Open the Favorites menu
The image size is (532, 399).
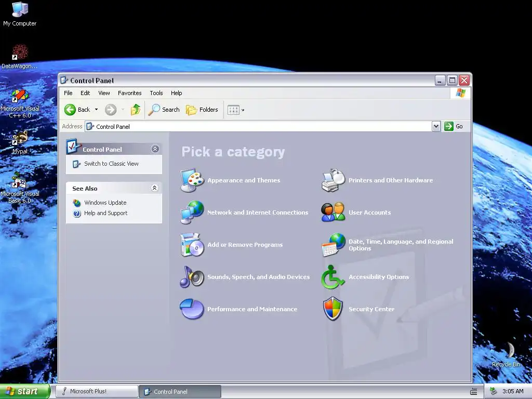[129, 93]
